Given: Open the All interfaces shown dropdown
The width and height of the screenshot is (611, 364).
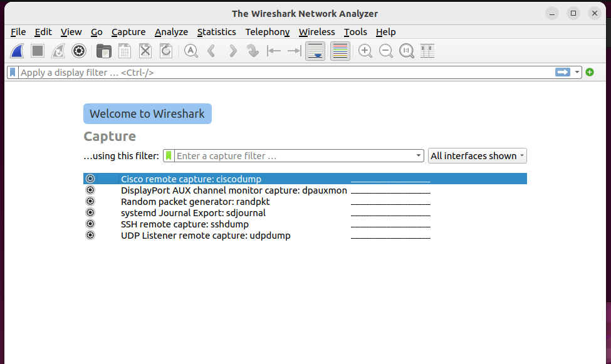Looking at the screenshot, I should 478,156.
